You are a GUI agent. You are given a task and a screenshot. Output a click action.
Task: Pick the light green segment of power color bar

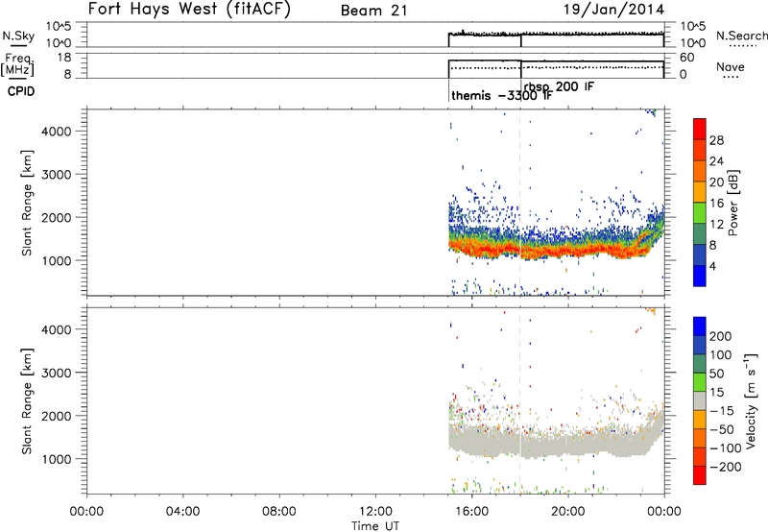coord(700,213)
